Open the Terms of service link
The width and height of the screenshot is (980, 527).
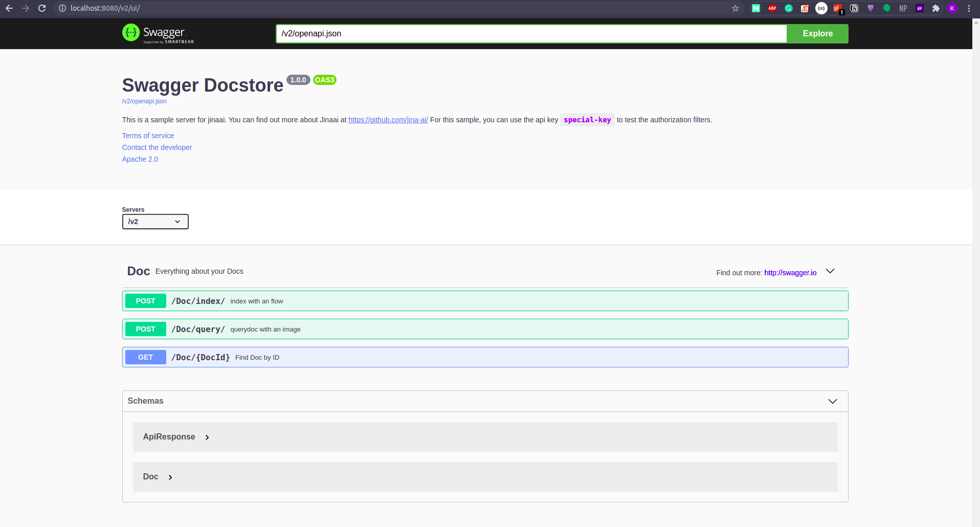tap(147, 135)
